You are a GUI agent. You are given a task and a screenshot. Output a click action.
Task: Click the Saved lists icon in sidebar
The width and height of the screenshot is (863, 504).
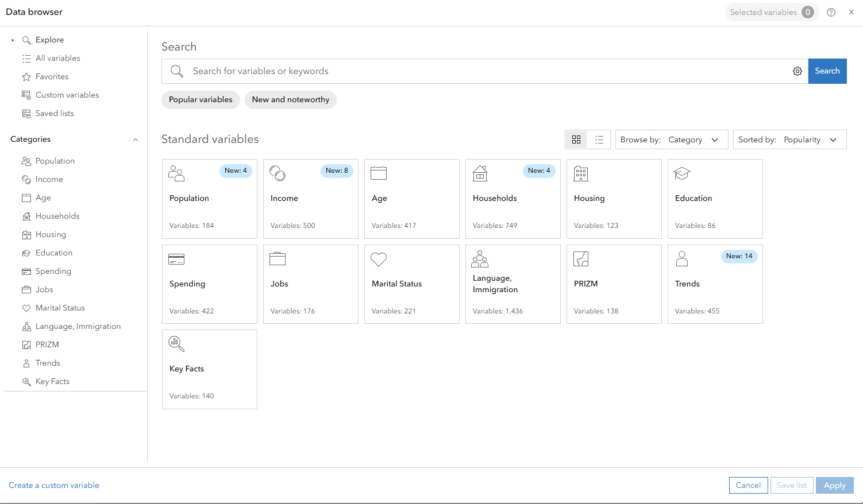26,114
